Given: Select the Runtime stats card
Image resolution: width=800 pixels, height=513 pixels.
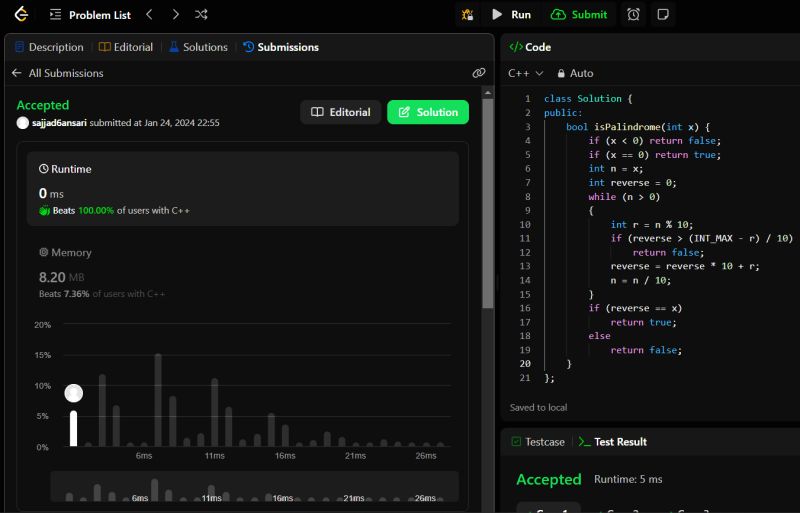Looking at the screenshot, I should 243,188.
